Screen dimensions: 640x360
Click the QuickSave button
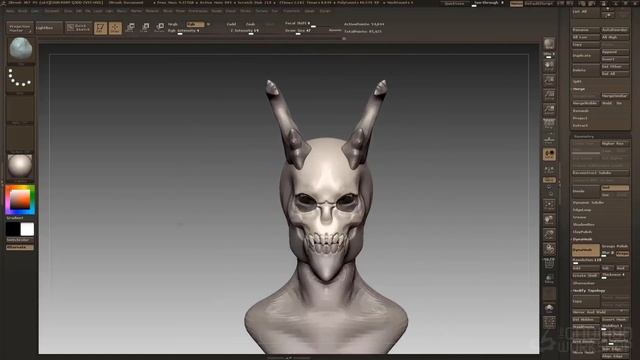455,3
